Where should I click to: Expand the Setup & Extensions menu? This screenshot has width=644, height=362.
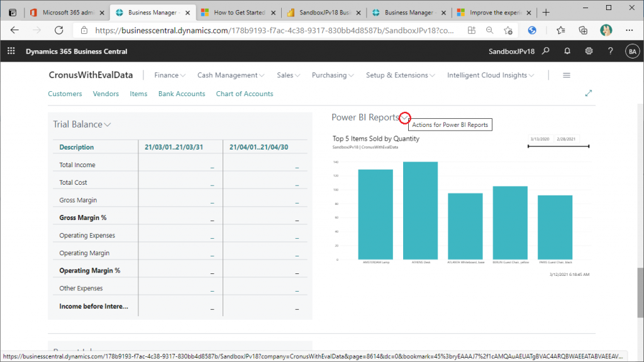401,75
